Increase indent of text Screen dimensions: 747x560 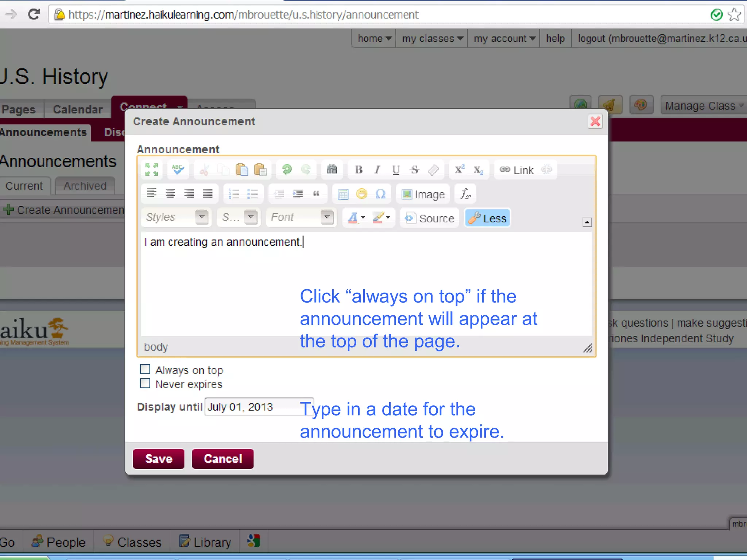298,194
